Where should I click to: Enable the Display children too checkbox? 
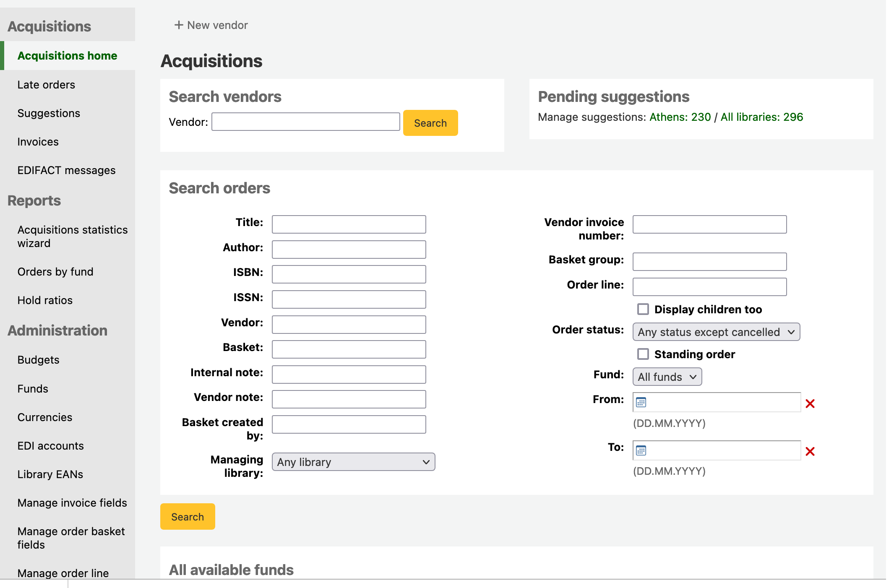pos(643,310)
